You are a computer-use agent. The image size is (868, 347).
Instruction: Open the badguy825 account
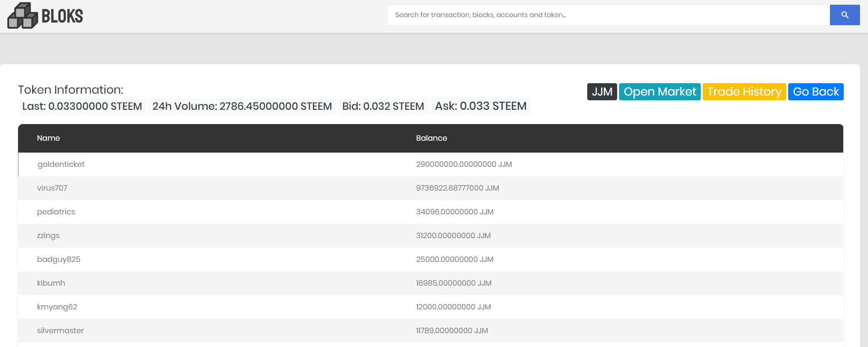tap(59, 260)
